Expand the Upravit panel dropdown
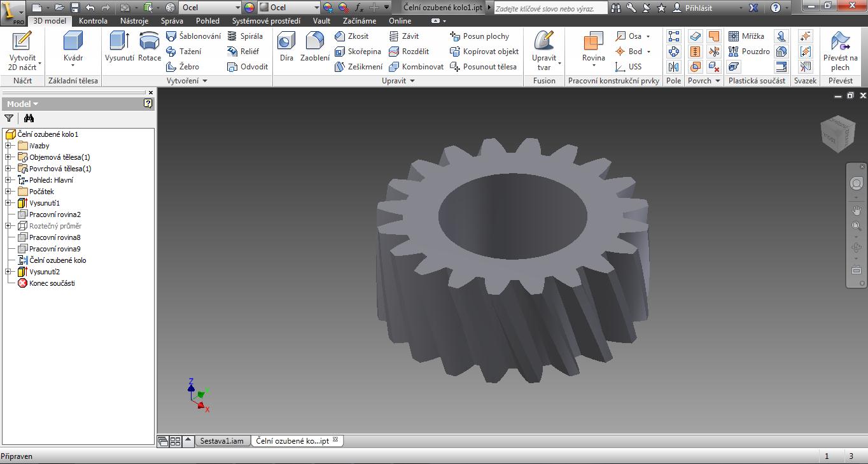Viewport: 868px width, 464px height. coord(412,81)
